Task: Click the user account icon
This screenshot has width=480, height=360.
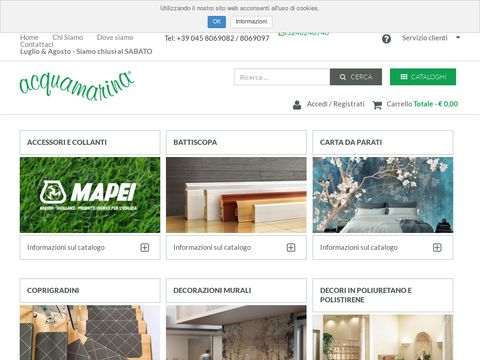Action: (297, 105)
